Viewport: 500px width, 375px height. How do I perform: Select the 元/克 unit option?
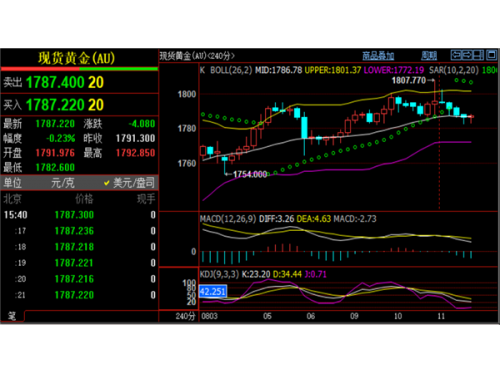click(x=63, y=183)
